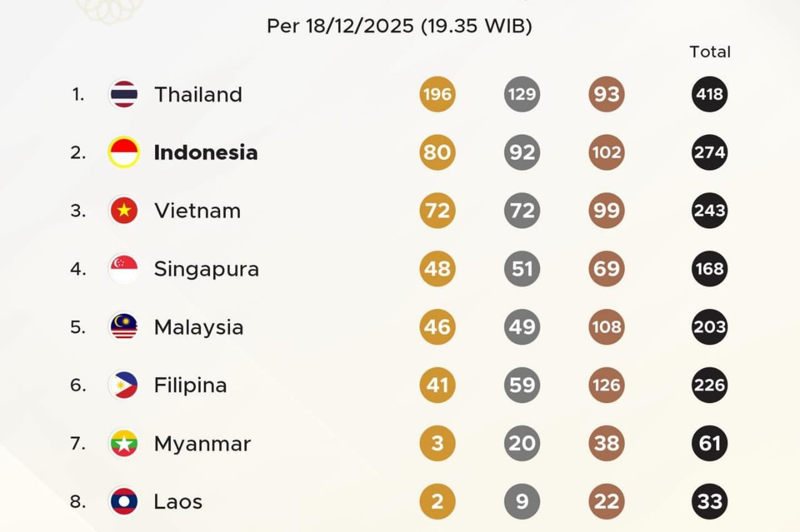800x532 pixels.
Task: Select the Total column header
Action: pos(710,52)
